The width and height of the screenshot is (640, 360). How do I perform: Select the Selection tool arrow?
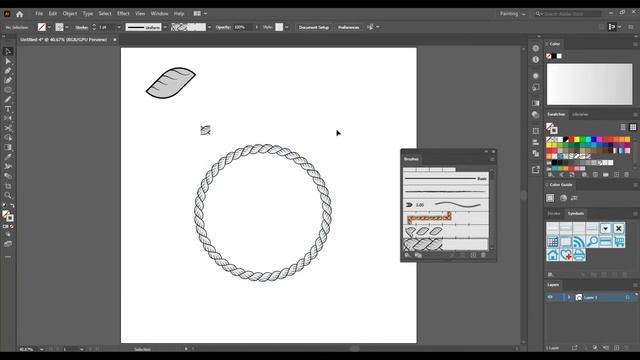pos(8,51)
